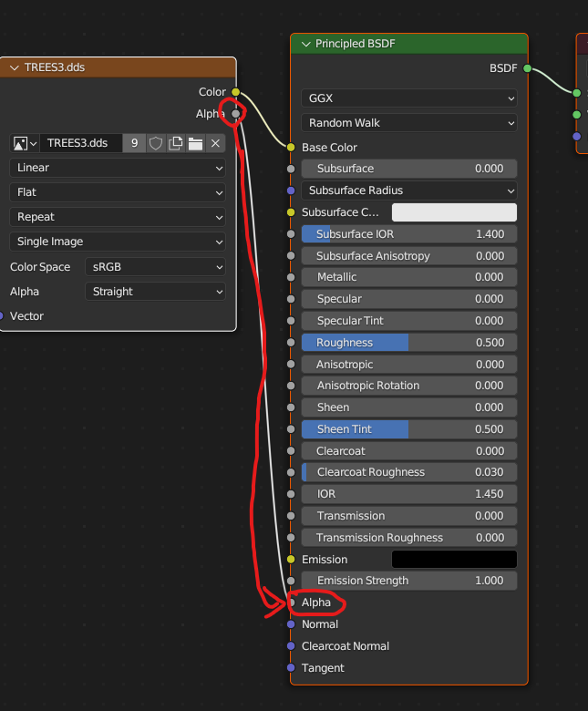588x711 pixels.
Task: Click the Alpha label on Principled BSDF
Action: [316, 603]
